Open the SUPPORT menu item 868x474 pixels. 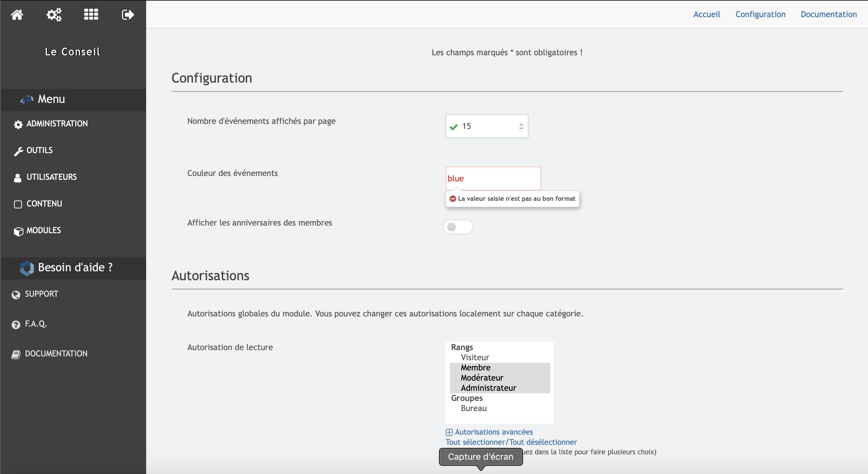41,294
